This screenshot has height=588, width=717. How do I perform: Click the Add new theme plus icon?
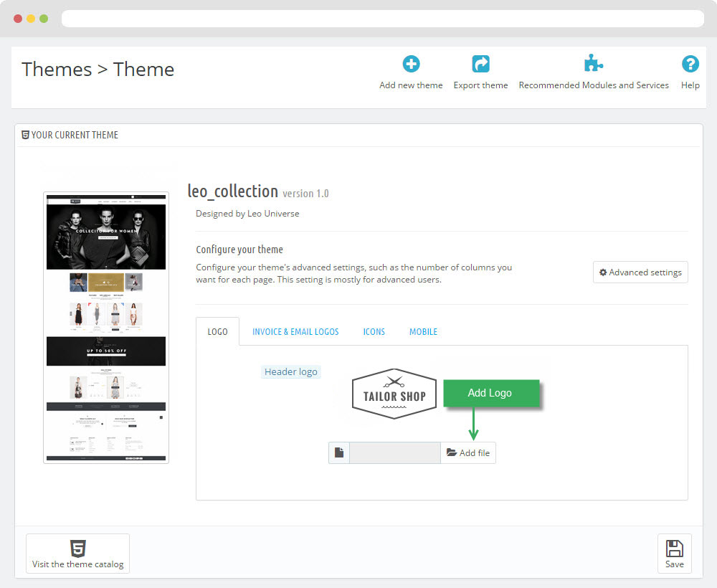pyautogui.click(x=411, y=64)
